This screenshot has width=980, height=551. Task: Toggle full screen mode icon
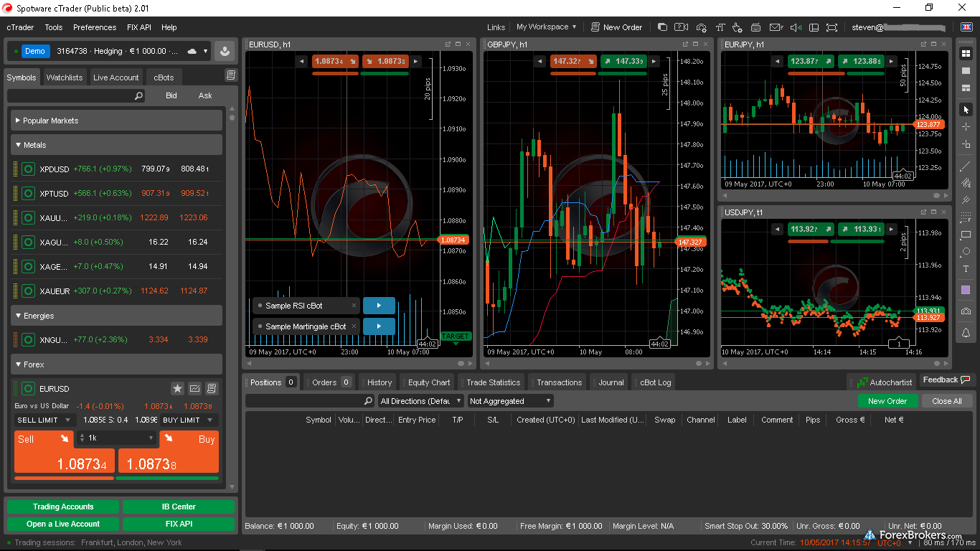[831, 27]
